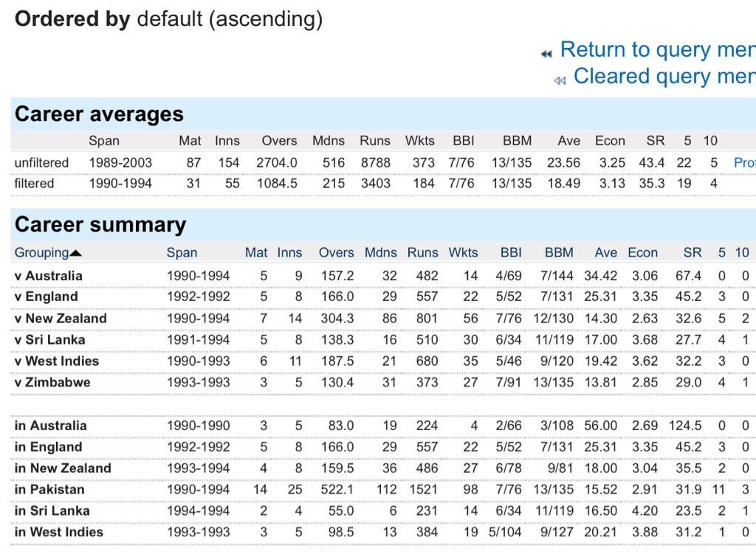The image size is (756, 554).
Task: Click the Return to query menu arrow icon
Action: [546, 53]
